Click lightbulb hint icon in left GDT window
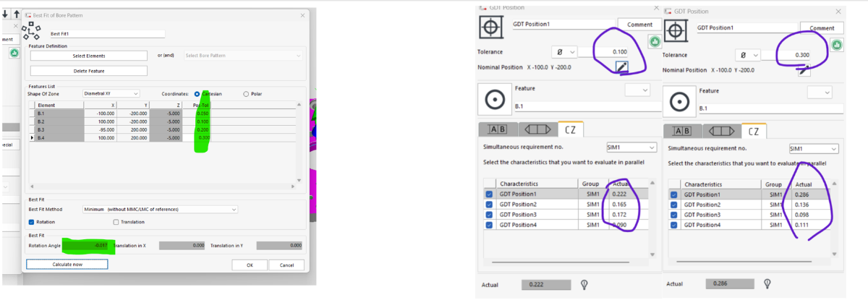This screenshot has height=300, width=868. coord(583,283)
